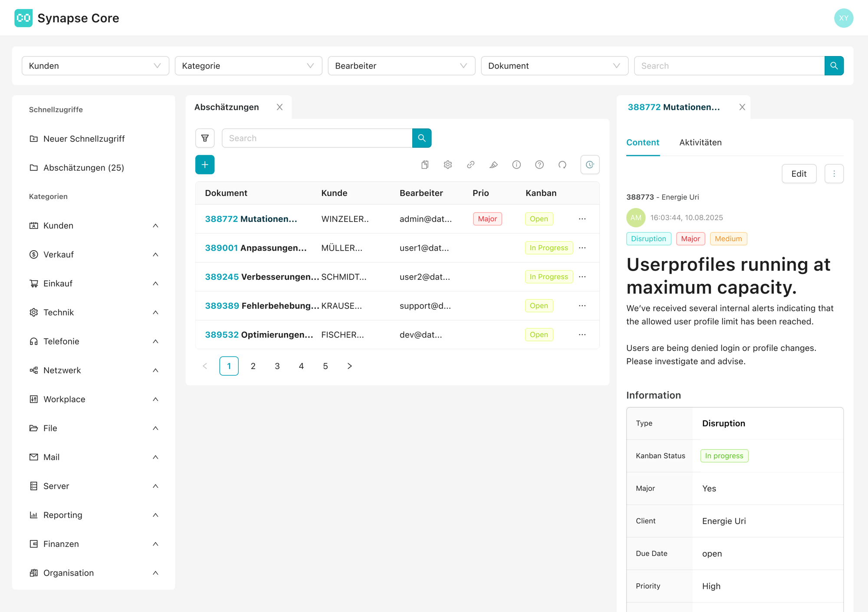Open document link 389001 Anpassungen

(256, 248)
